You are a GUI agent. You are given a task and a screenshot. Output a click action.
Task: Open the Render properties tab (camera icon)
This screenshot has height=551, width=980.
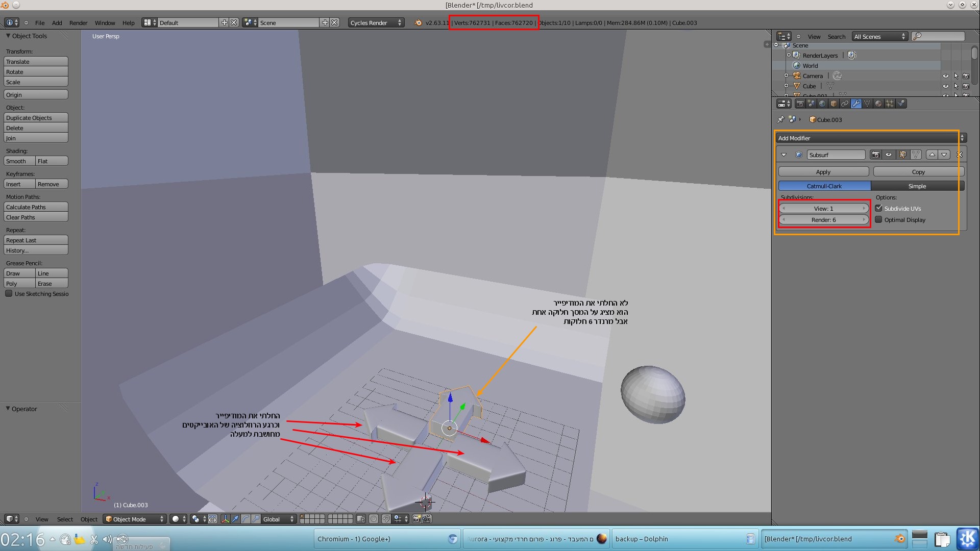coord(800,104)
